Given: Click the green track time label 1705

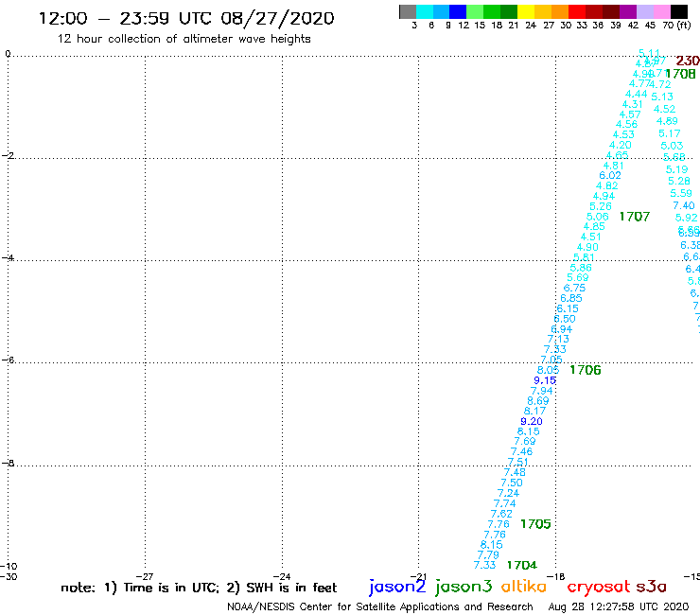Looking at the screenshot, I should pos(535,524).
